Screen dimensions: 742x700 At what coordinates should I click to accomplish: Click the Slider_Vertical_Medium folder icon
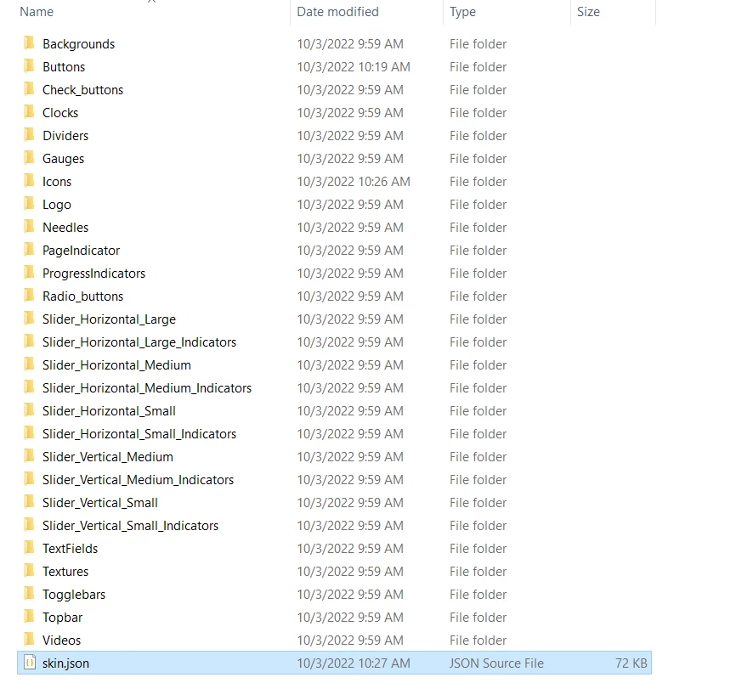tap(29, 456)
